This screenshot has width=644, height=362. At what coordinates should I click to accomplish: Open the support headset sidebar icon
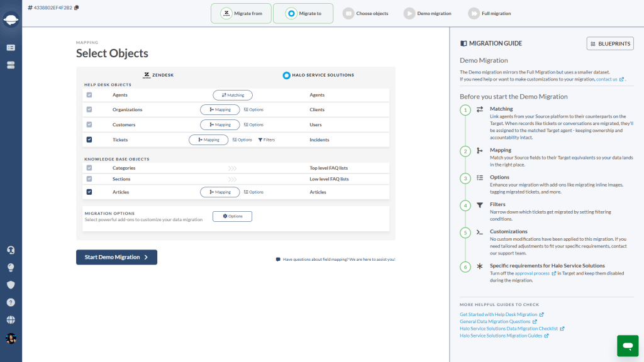click(11, 250)
